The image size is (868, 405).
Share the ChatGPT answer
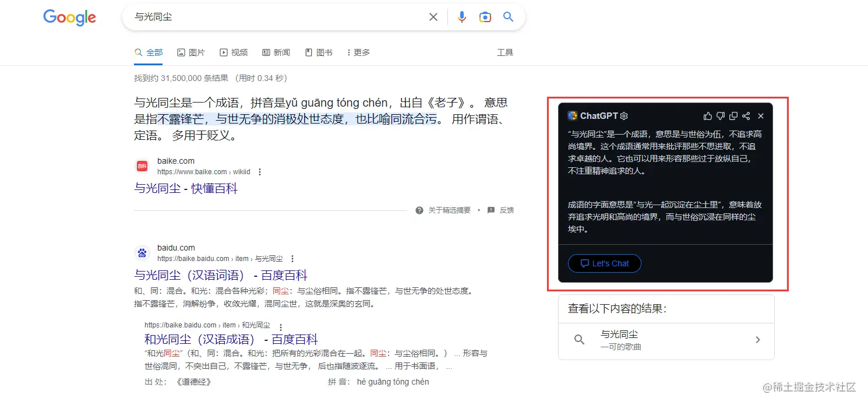click(746, 116)
